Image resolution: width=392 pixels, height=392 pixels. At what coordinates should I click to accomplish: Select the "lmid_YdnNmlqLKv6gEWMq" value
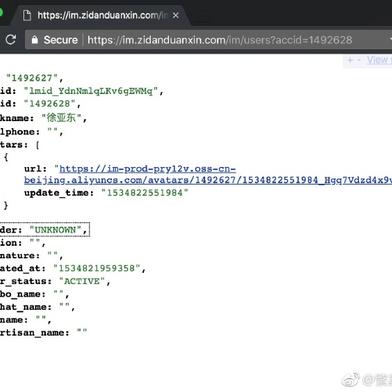pos(91,91)
